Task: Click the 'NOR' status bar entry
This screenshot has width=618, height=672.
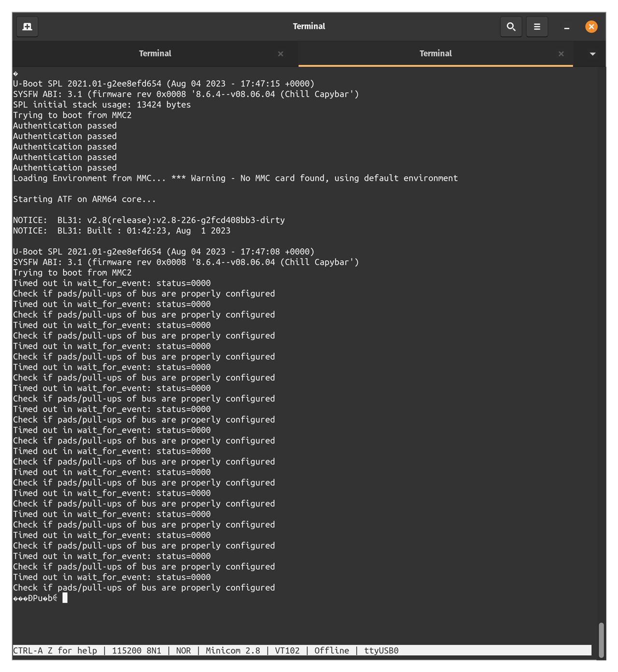Action: [183, 650]
